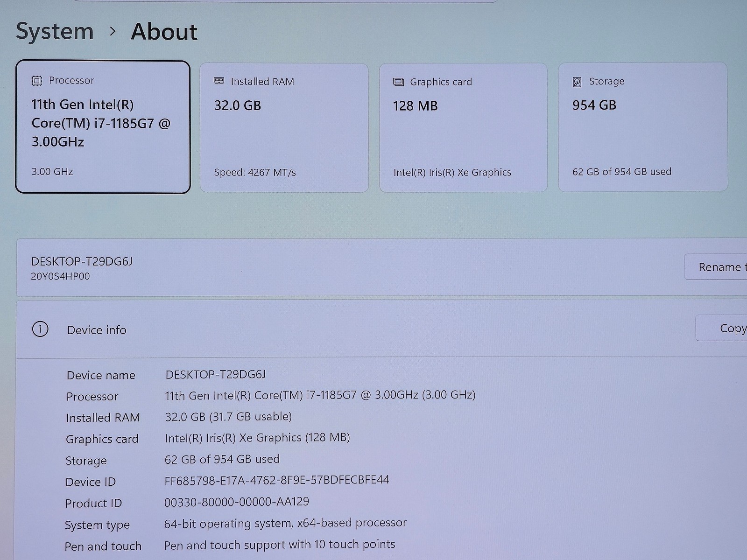Select the Processor card
The image size is (747, 560).
[103, 127]
